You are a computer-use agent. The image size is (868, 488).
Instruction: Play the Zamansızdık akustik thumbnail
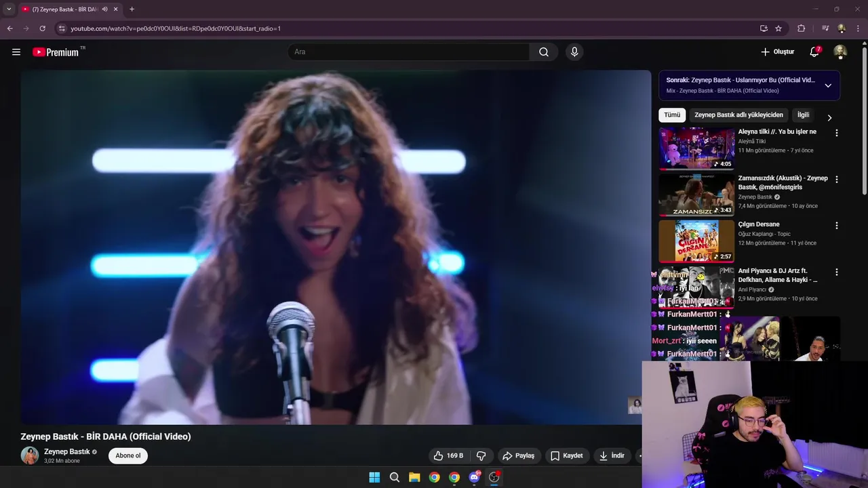(696, 195)
